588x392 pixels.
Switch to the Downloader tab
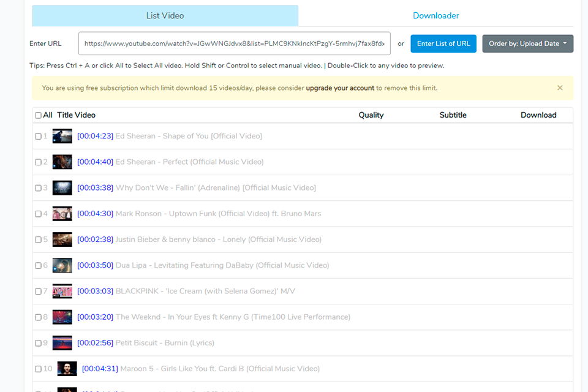pyautogui.click(x=435, y=16)
